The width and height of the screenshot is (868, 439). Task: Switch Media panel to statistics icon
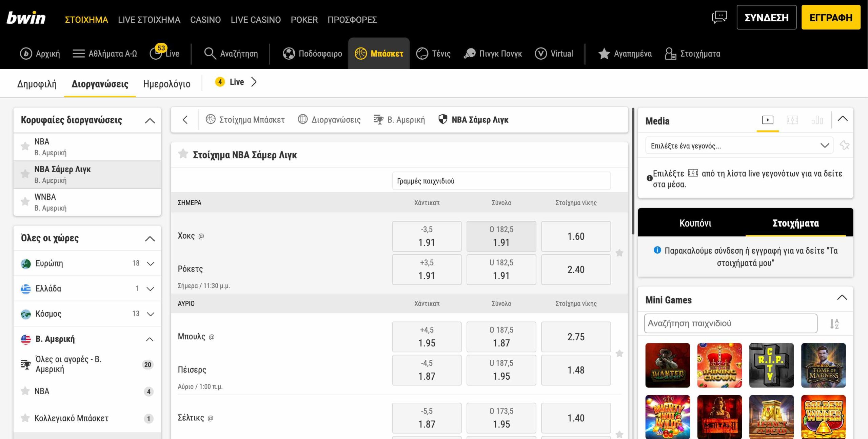point(817,120)
